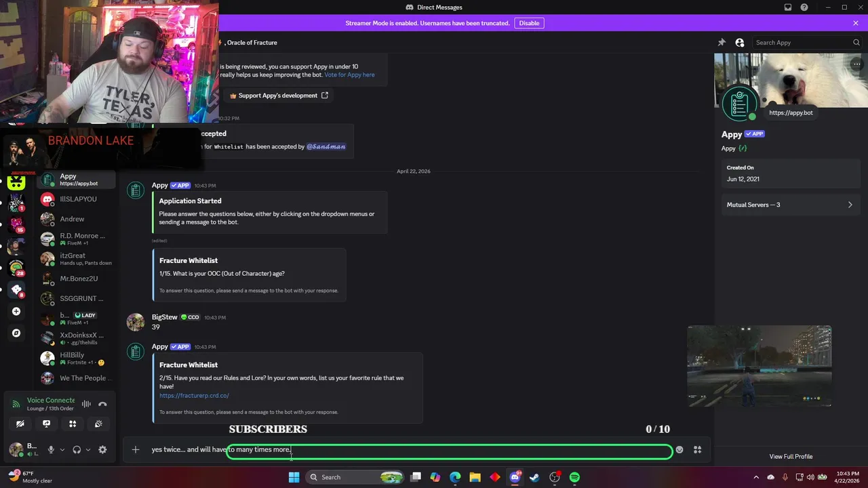The width and height of the screenshot is (868, 488).
Task: Open Mr.Bonez2U direct message
Action: (x=76, y=279)
